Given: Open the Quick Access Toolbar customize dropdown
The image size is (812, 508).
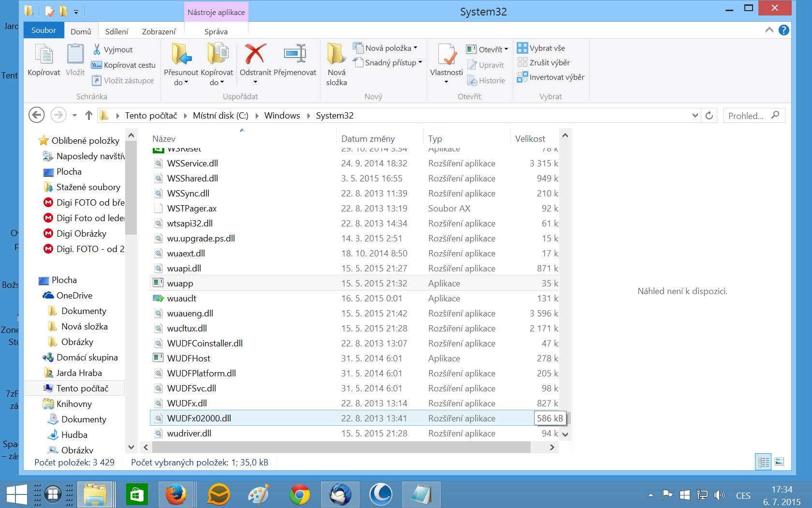Looking at the screenshot, I should click(76, 11).
